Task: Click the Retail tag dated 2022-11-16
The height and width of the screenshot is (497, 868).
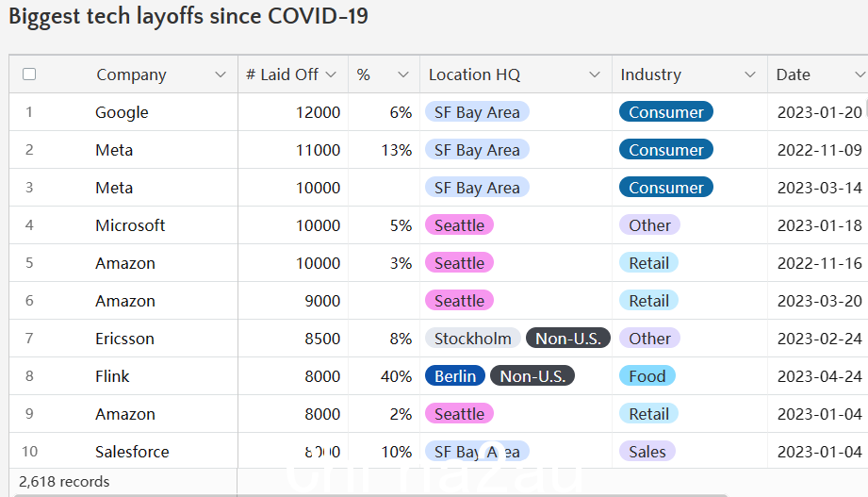Action: click(648, 262)
